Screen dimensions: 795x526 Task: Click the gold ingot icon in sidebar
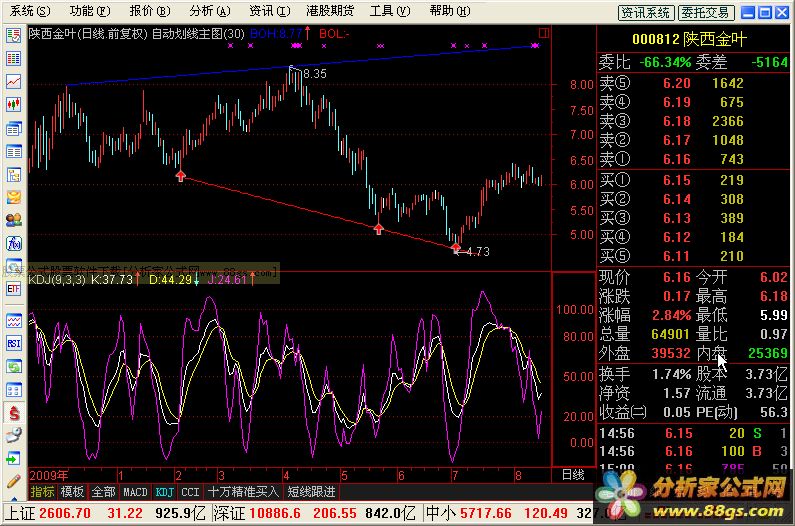(14, 197)
